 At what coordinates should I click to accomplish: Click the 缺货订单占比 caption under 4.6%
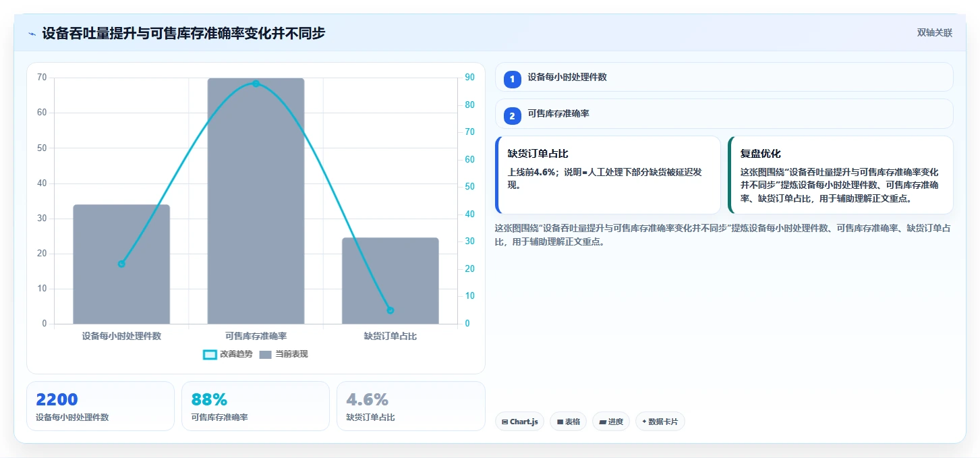[x=370, y=418]
